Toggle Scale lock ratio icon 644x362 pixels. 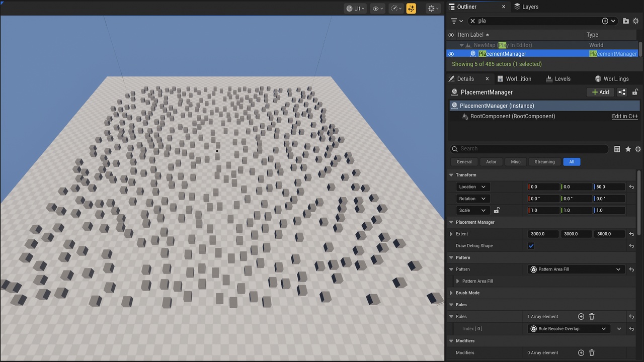497,210
